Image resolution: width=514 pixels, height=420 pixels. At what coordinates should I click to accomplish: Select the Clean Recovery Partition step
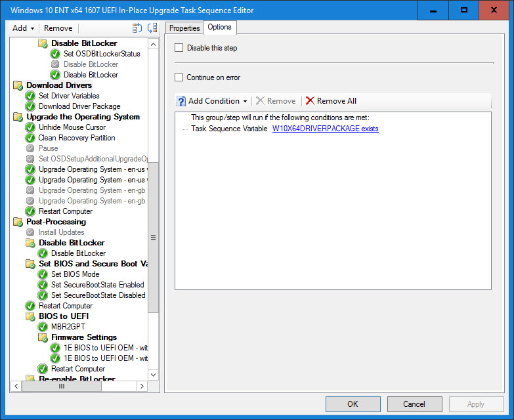[76, 138]
